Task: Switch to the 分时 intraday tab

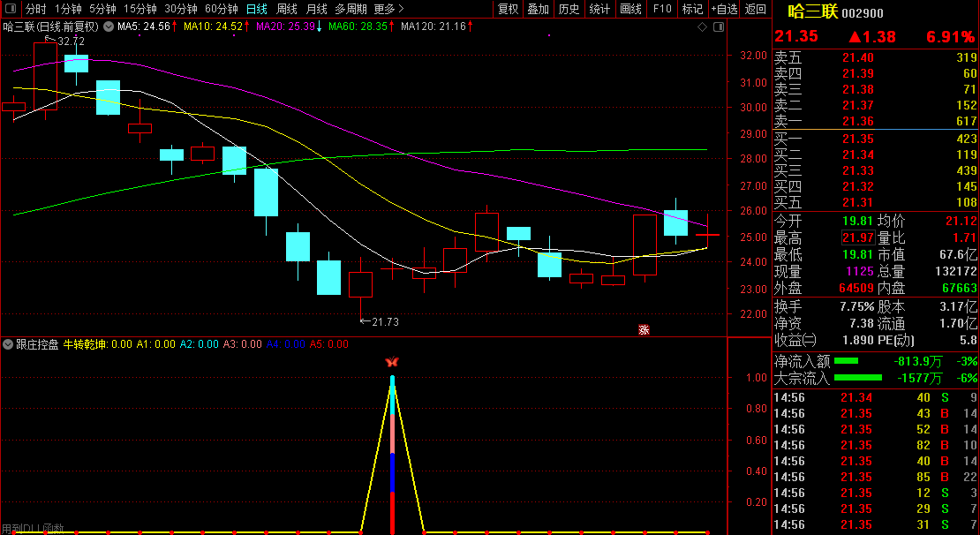Action: tap(35, 9)
